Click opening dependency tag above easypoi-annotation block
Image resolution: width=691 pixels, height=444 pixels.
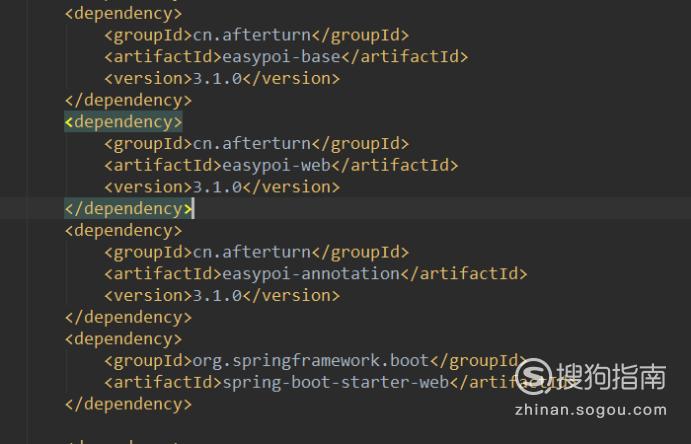[123, 231]
